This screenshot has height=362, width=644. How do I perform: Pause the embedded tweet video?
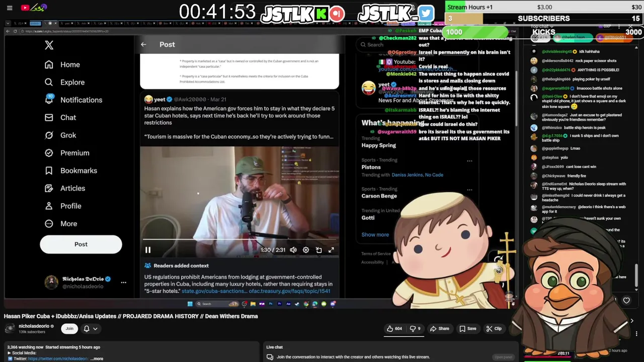tap(148, 250)
